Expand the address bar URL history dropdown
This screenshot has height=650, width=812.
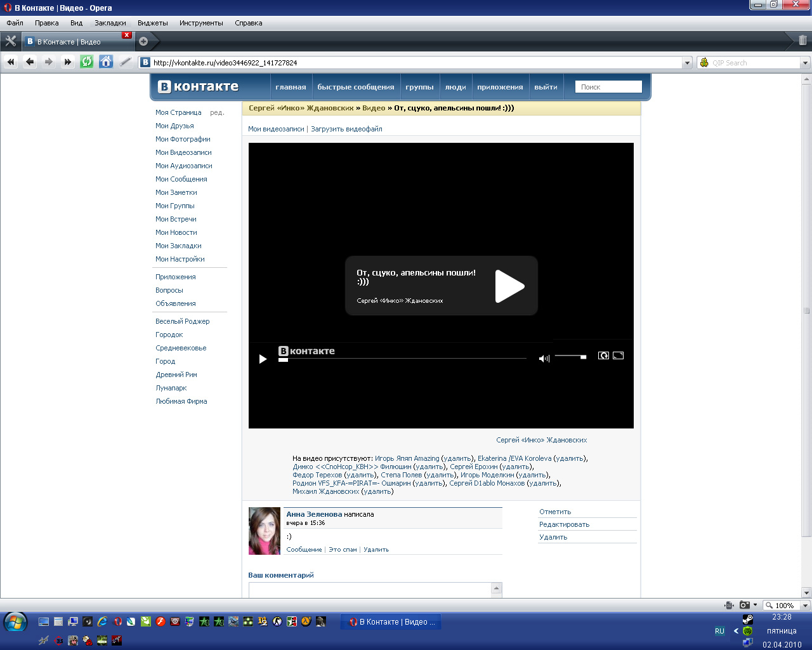687,63
